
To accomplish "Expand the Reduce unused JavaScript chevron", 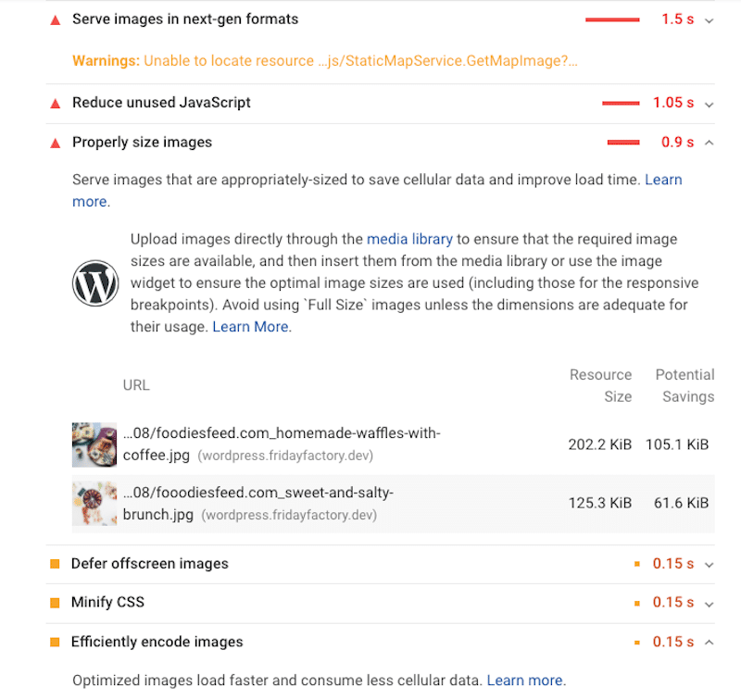I will click(x=709, y=104).
